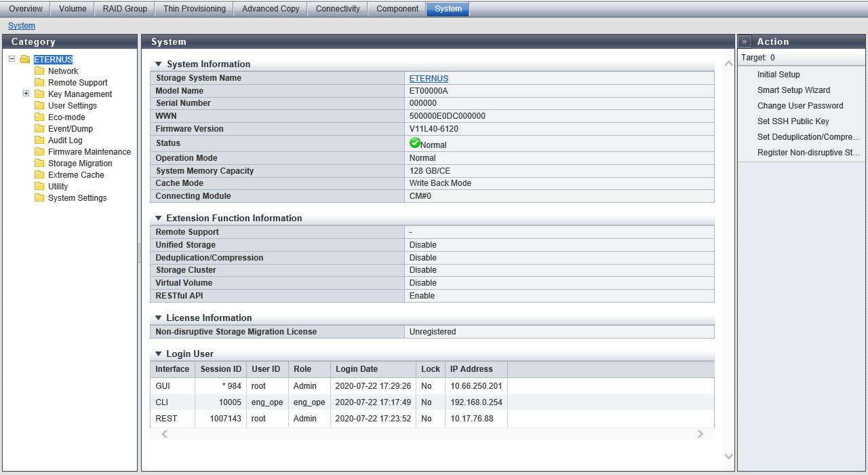
Task: Open the ETERNUS storage system name link
Action: [429, 79]
